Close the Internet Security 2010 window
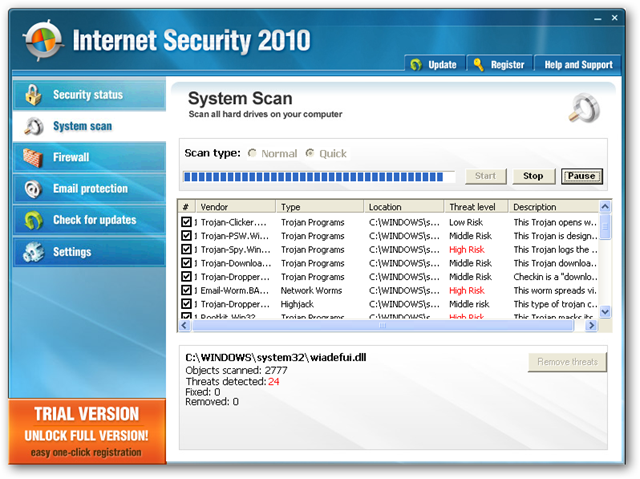 [614, 18]
